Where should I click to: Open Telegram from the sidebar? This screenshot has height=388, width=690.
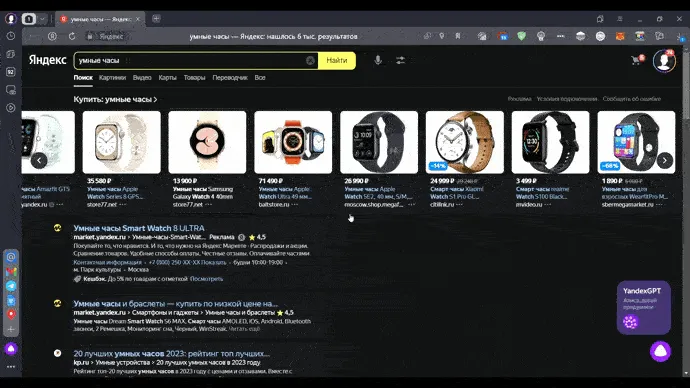[x=11, y=286]
